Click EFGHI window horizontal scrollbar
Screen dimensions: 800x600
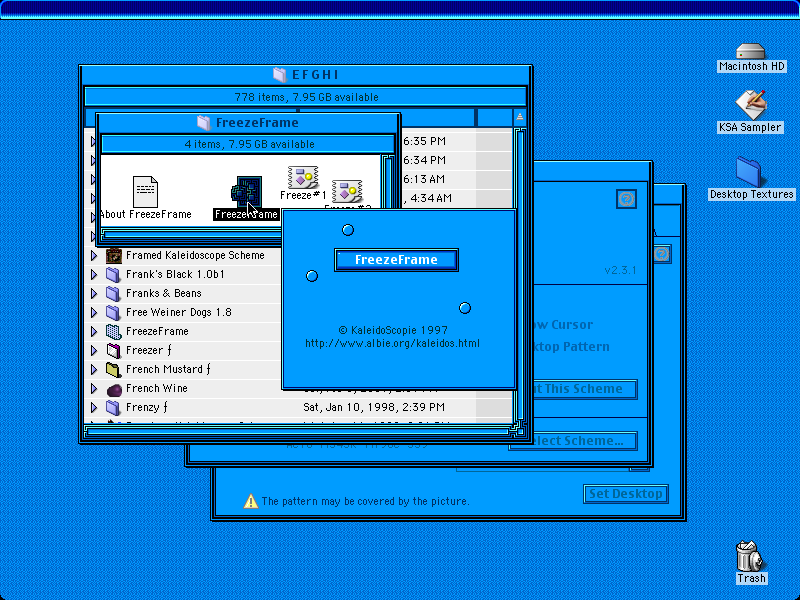[x=297, y=432]
